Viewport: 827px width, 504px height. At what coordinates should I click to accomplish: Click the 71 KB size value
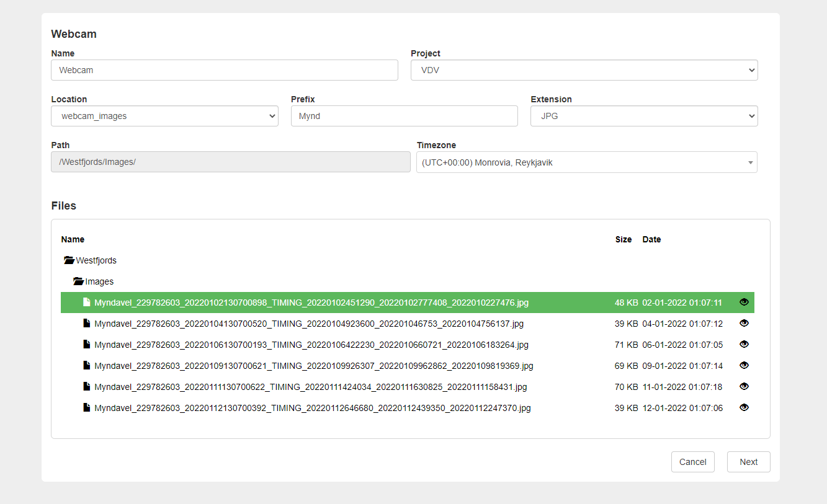click(626, 345)
